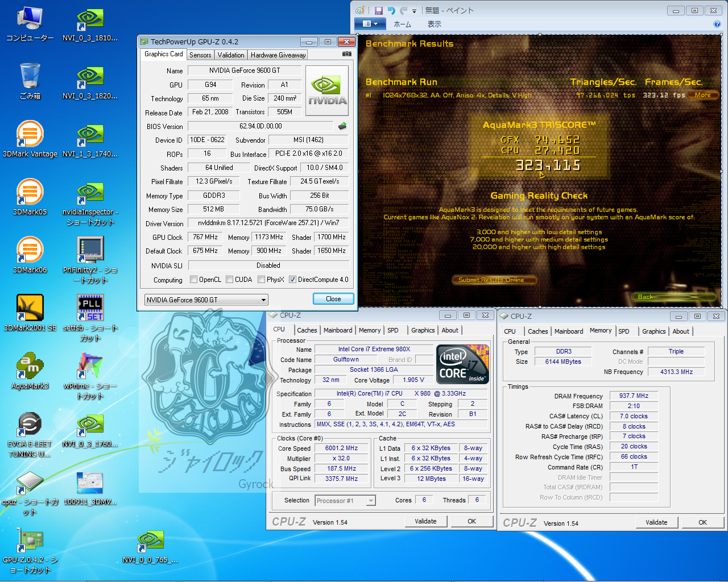Open the NVI_0_3_1810 desktop file
The height and width of the screenshot is (582, 728).
pyautogui.click(x=90, y=24)
